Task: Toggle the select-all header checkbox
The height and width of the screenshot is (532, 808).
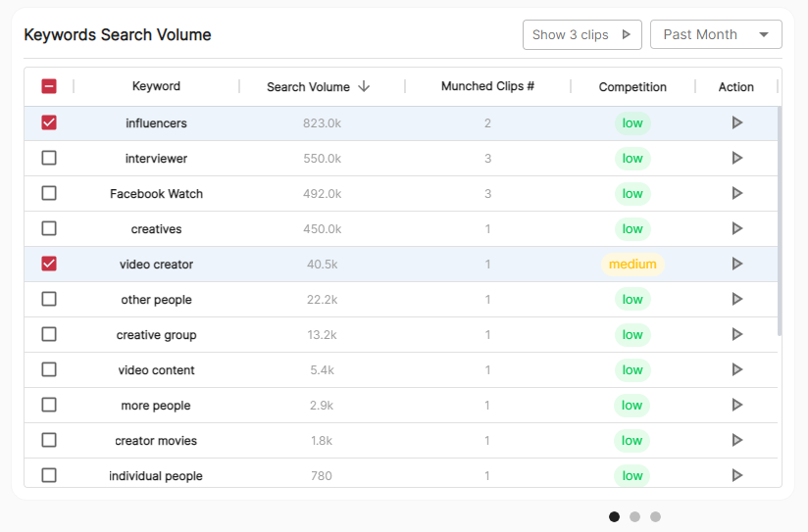Action: coord(49,86)
